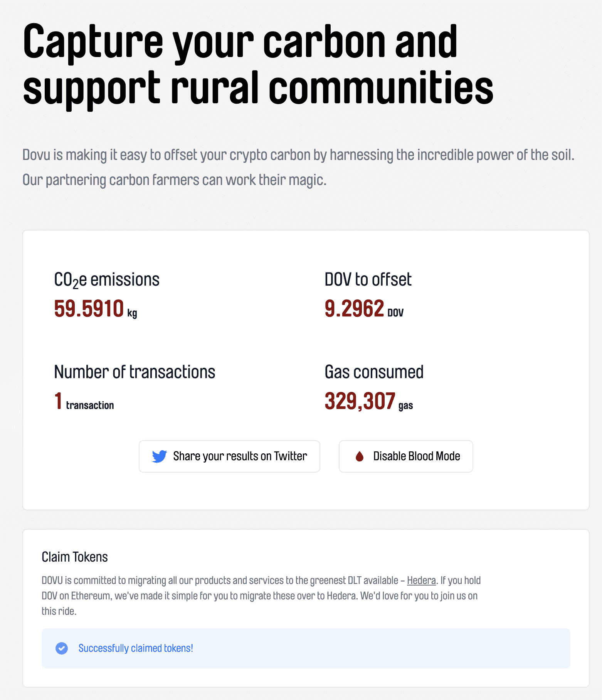Viewport: 602px width, 700px height.
Task: Click the 'Successfully claimed tokens!' message
Action: [x=136, y=648]
